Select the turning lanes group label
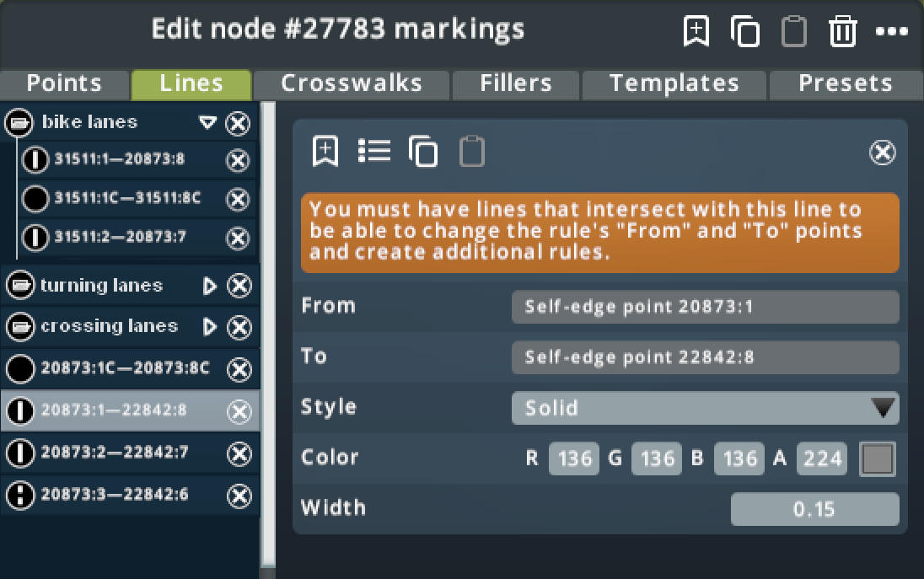924x579 pixels. point(101,285)
